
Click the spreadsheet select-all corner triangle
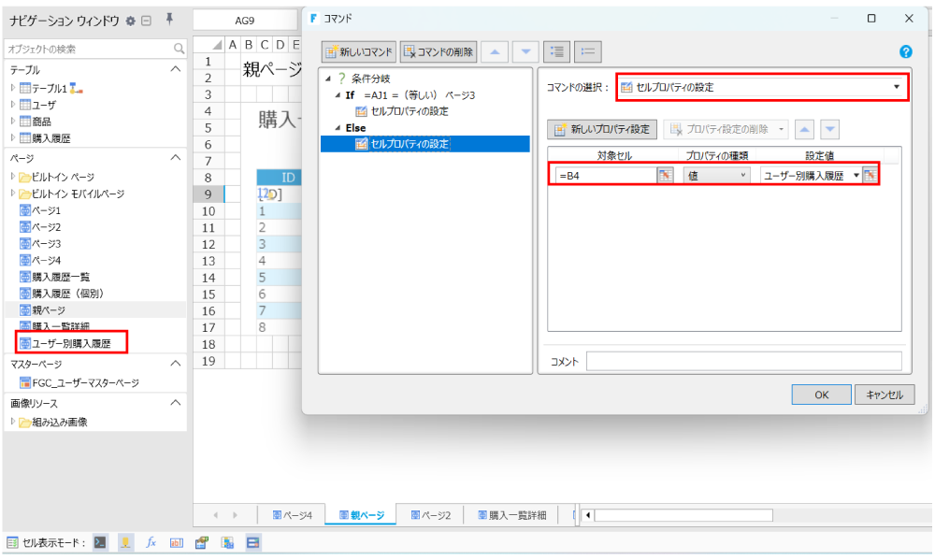click(217, 45)
